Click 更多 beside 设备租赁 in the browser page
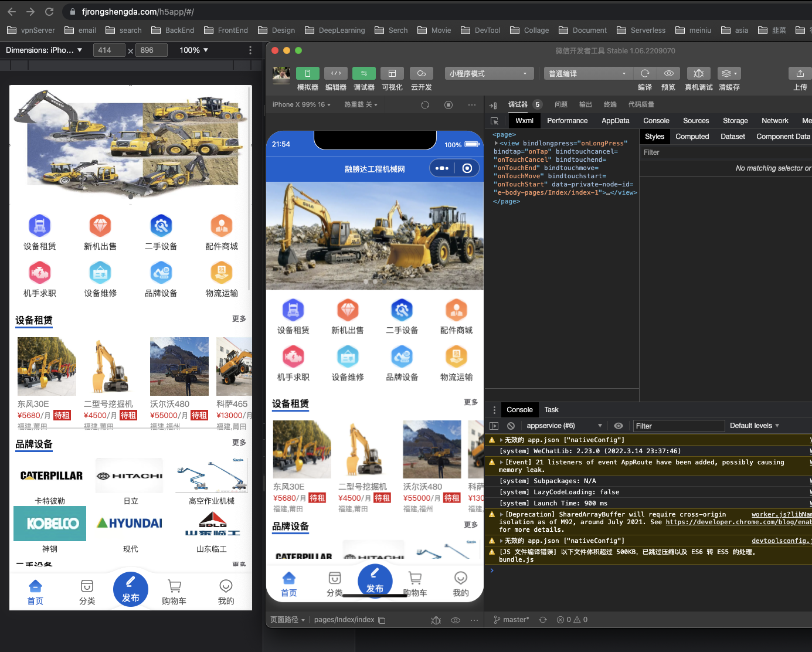 [x=239, y=319]
